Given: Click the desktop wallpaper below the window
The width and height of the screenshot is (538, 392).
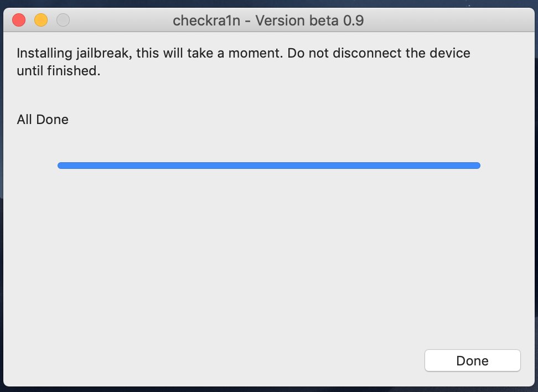Looking at the screenshot, I should pos(269,389).
